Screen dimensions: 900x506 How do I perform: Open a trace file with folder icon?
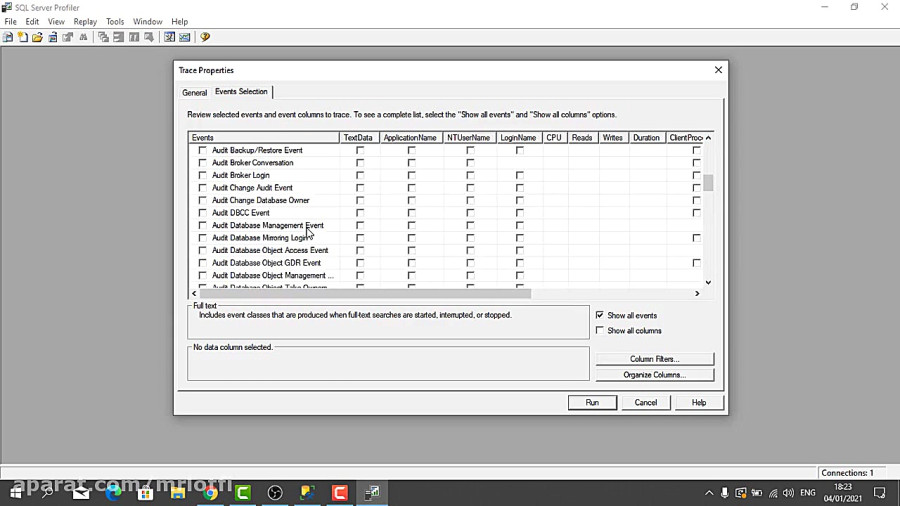[x=37, y=37]
